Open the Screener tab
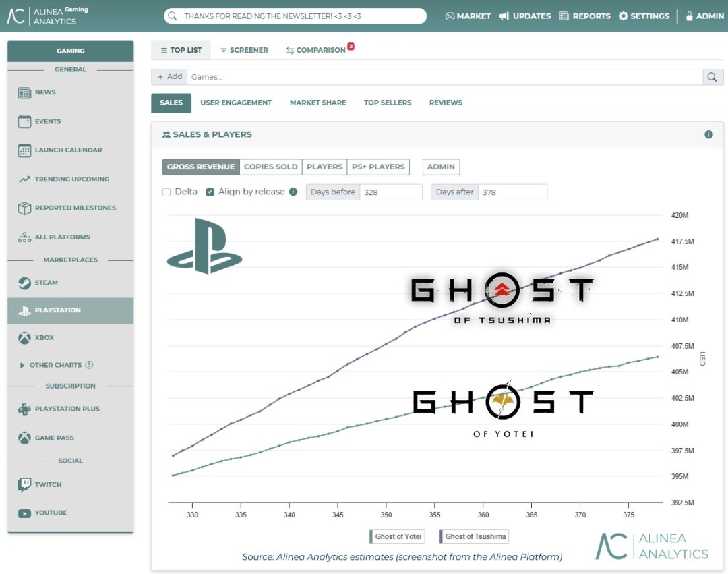The width and height of the screenshot is (728, 574). click(x=244, y=50)
